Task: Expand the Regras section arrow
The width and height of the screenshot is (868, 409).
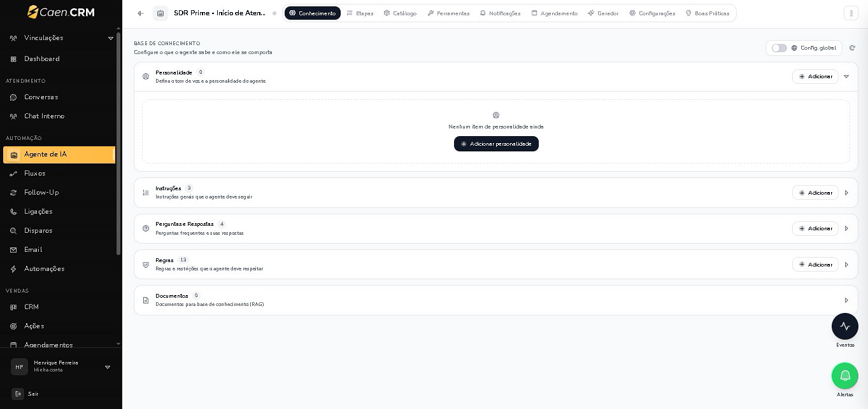Action: pyautogui.click(x=846, y=265)
